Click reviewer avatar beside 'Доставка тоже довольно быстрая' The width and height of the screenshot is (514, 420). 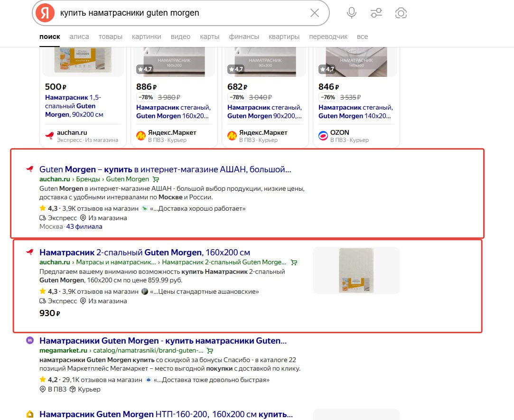[149, 380]
